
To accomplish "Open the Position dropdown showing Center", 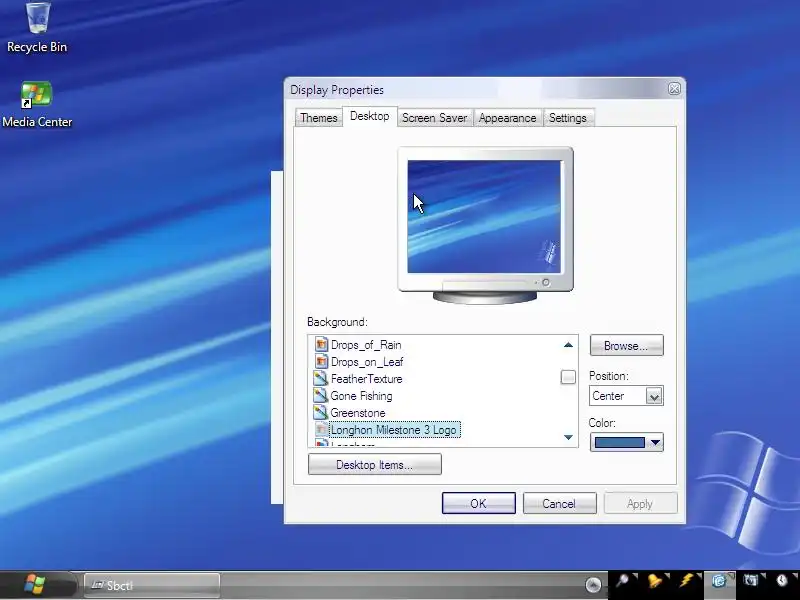I will pyautogui.click(x=627, y=395).
